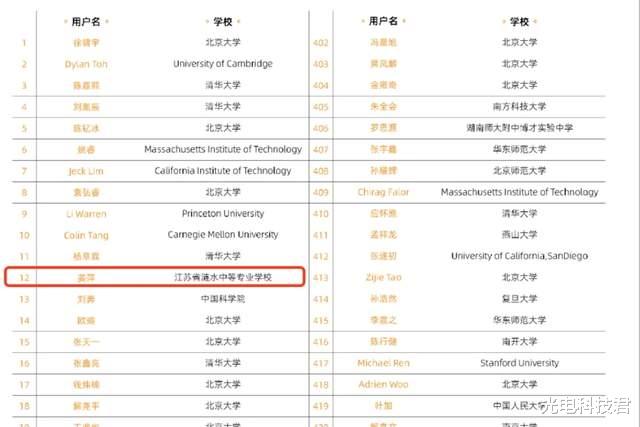Click the University of Cambridge cell

coord(223,64)
